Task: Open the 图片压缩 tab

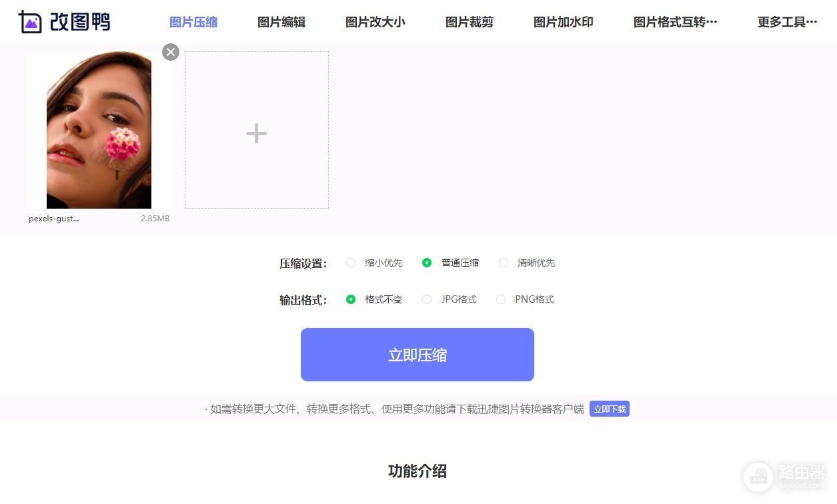Action: point(193,22)
